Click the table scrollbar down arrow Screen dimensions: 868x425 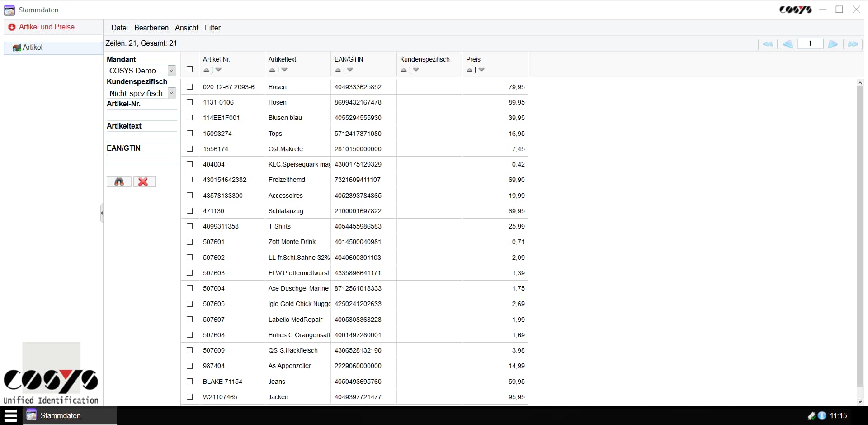[860, 401]
